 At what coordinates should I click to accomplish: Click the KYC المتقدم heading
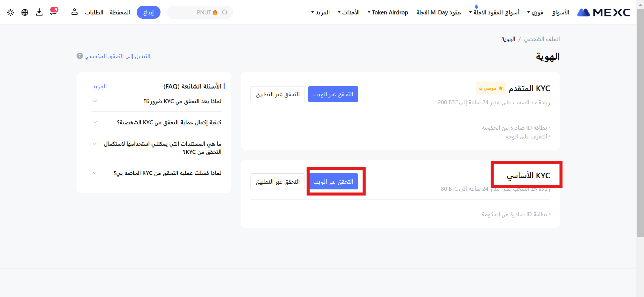click(529, 88)
